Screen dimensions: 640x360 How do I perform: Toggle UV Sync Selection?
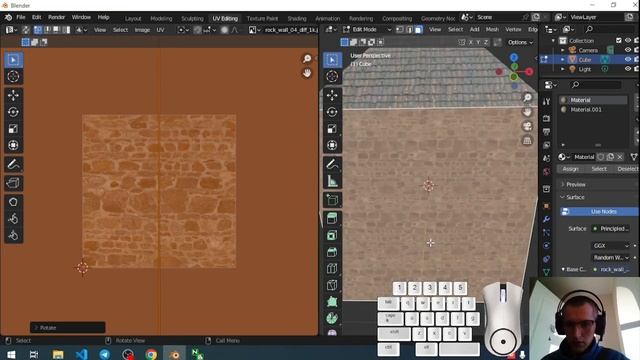[26, 30]
